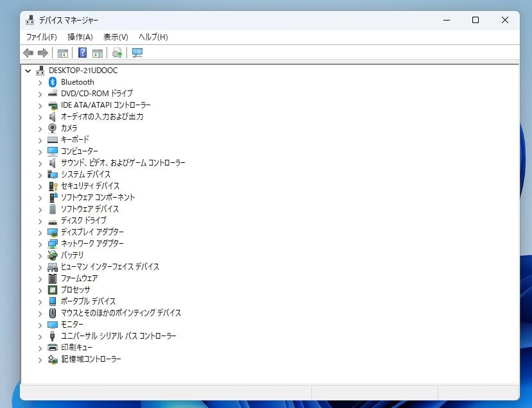Screen dimensions: 532x408
Task: Click the マウスとそのほかのポインティング デバイス mouse icon
Action: (53, 312)
